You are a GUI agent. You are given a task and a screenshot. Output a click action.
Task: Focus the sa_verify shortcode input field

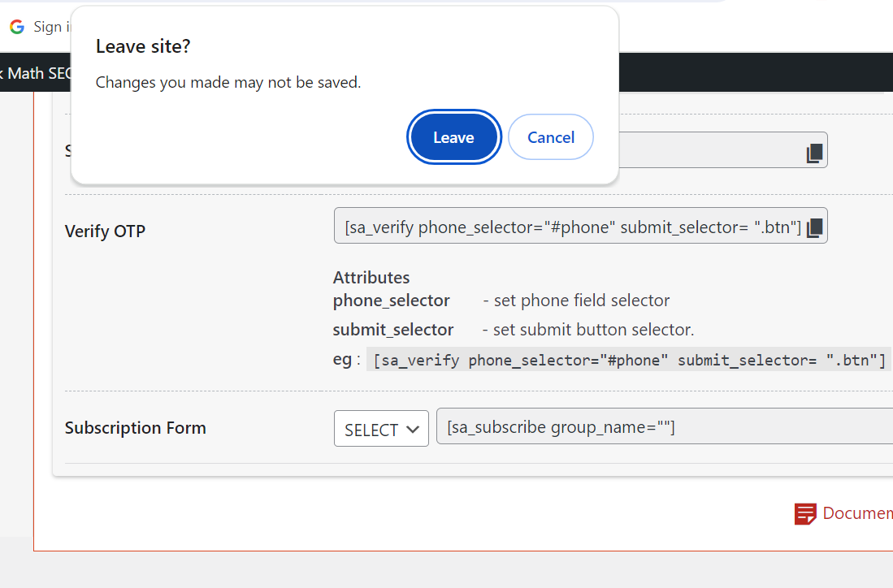(x=580, y=226)
